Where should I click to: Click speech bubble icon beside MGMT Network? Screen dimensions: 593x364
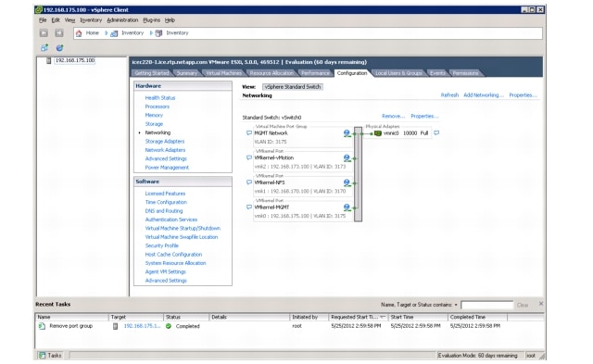tap(249, 133)
